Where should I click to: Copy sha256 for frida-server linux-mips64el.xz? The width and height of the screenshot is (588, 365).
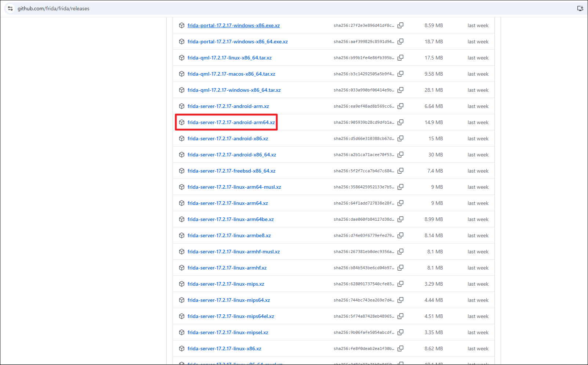[400, 316]
